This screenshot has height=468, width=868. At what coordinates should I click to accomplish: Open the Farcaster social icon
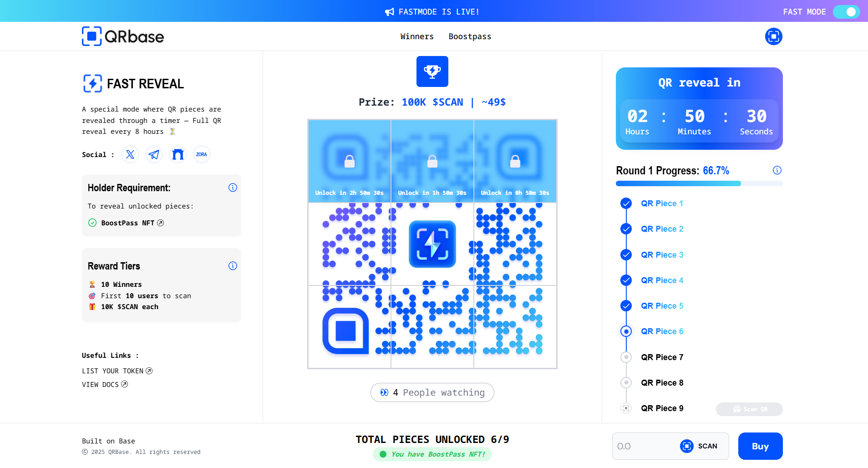click(178, 154)
